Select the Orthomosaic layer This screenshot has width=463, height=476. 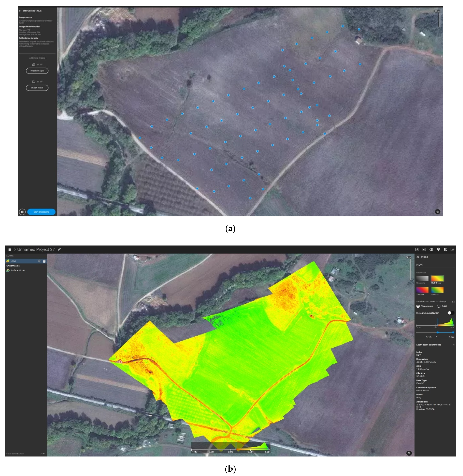[13, 266]
